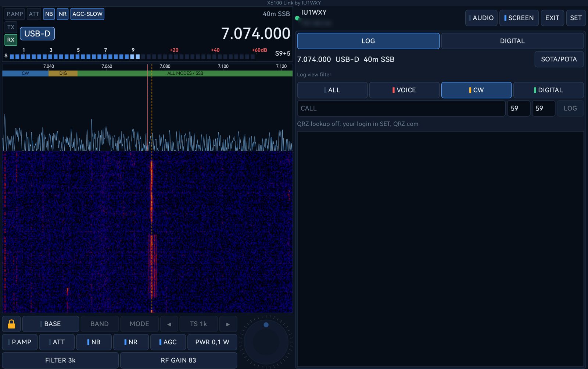Click the yellow padlock lock icon
This screenshot has width=588, height=369.
11,324
